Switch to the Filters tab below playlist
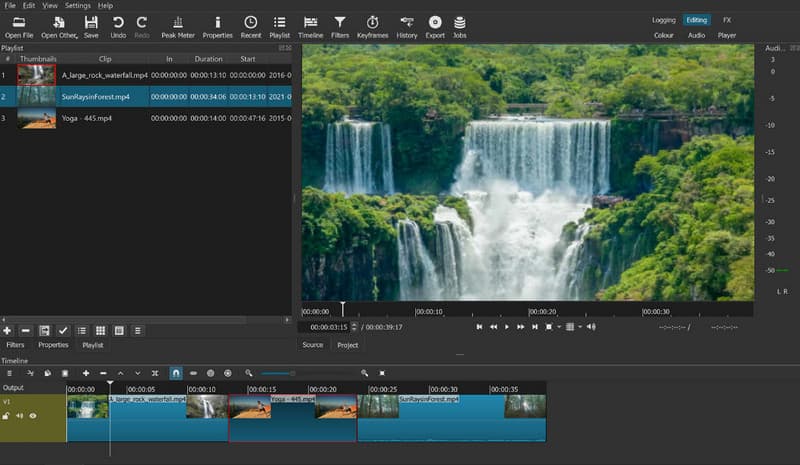Viewport: 800px width, 465px height. pos(15,345)
